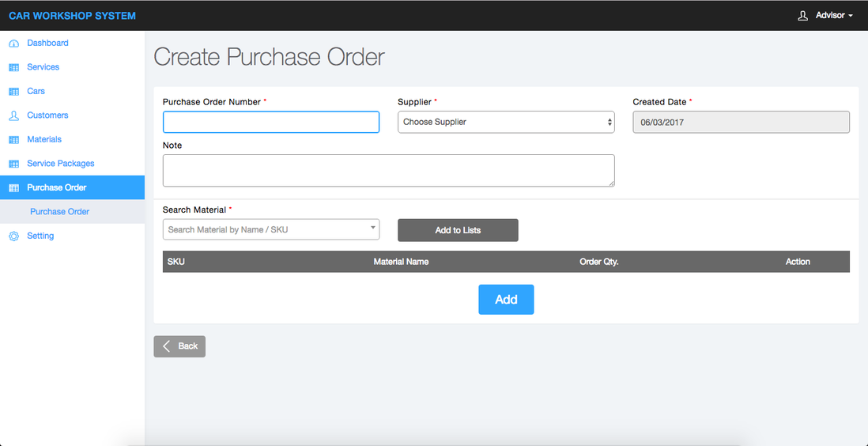Click the Dashboard gauge icon in sidebar
868x446 pixels.
[x=13, y=43]
